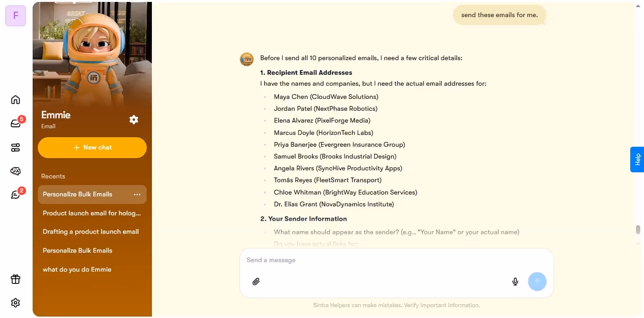Activate the microphone icon for voice input
This screenshot has width=644, height=318.
point(515,282)
